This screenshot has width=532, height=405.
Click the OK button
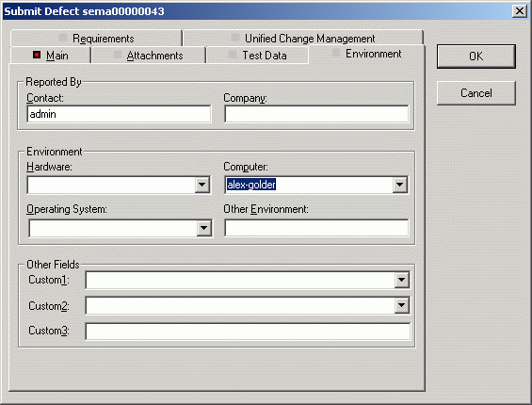(476, 57)
